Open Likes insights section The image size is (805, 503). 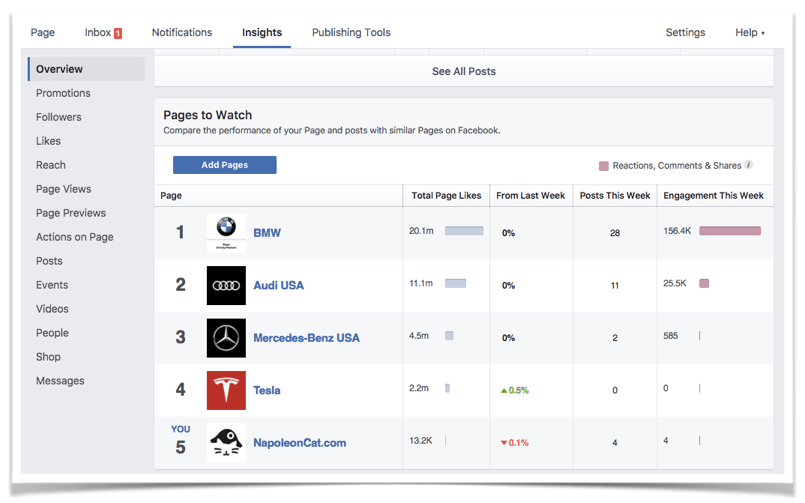pos(48,141)
